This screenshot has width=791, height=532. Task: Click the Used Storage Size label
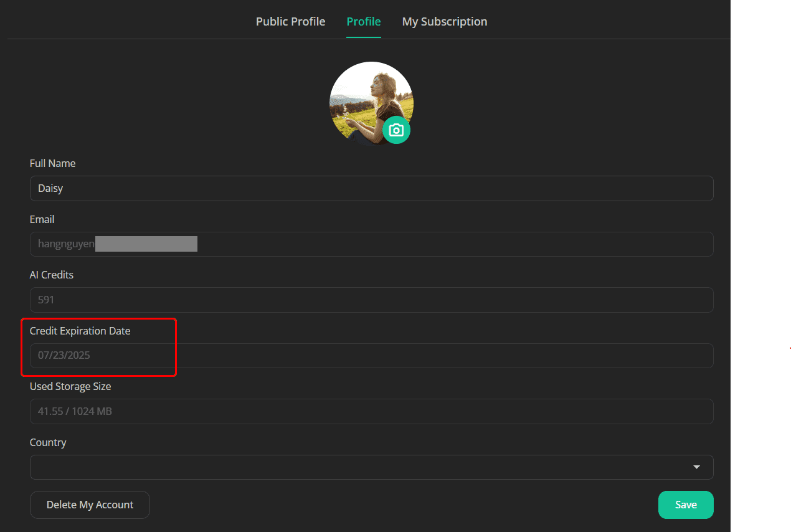[70, 386]
